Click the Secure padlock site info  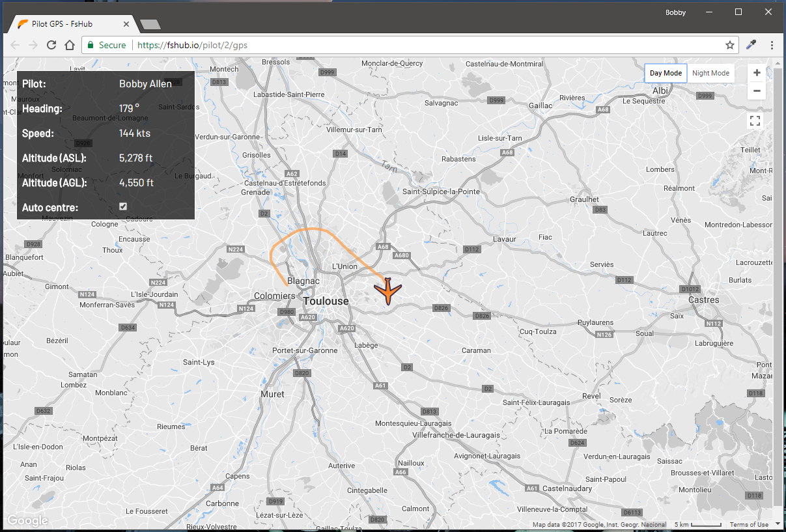106,45
